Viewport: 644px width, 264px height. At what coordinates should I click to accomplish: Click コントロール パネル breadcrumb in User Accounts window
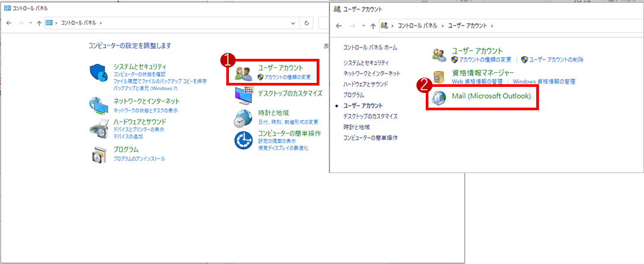418,26
